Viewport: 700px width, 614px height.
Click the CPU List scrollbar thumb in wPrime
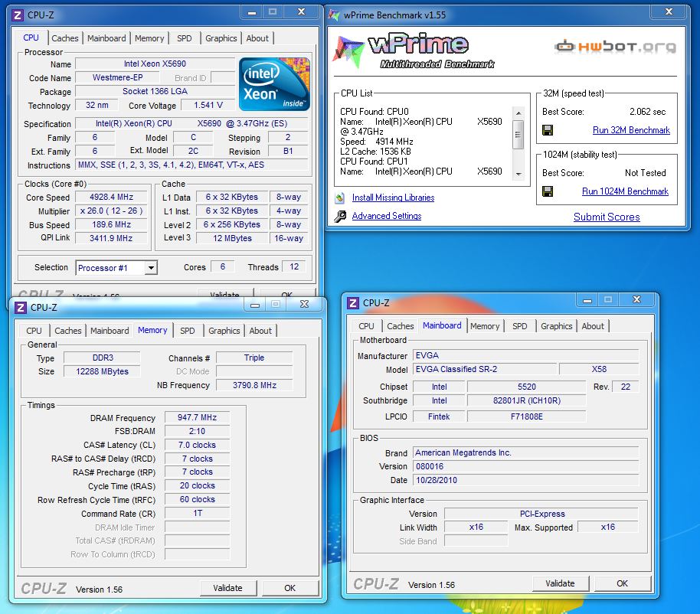pyautogui.click(x=518, y=134)
